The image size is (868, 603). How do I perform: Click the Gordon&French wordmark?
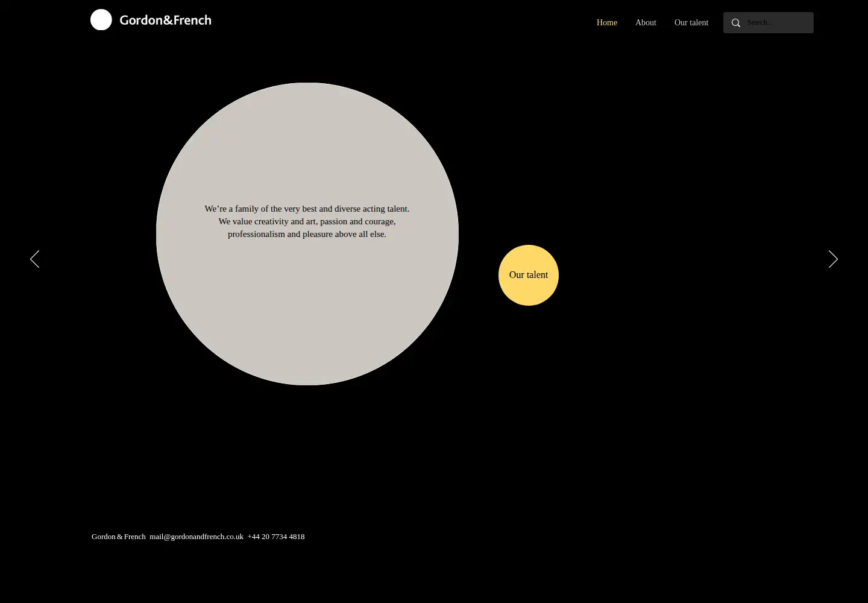[x=165, y=21]
